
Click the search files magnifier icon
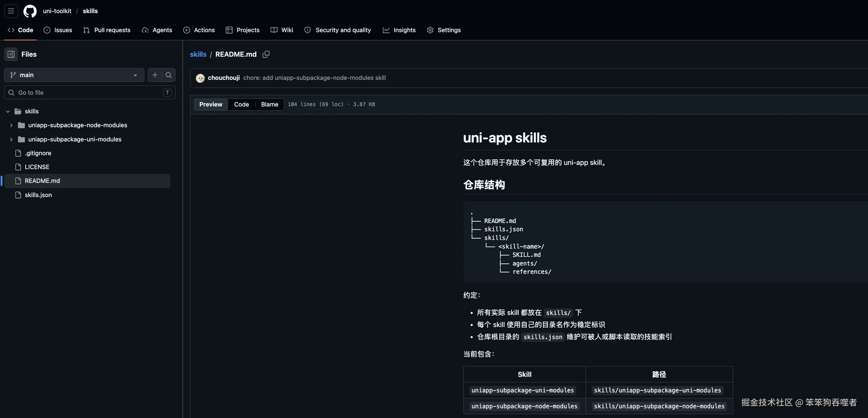tap(169, 75)
